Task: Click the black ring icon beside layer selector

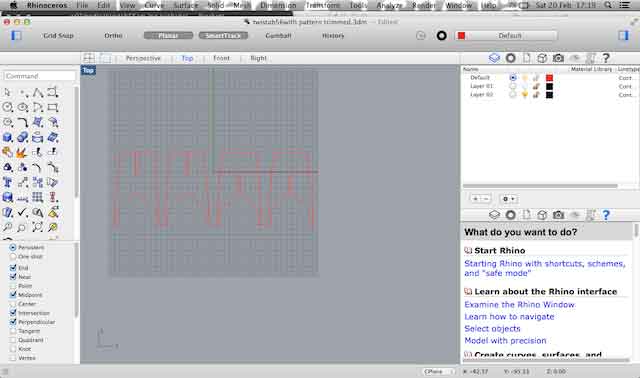Action: (441, 36)
